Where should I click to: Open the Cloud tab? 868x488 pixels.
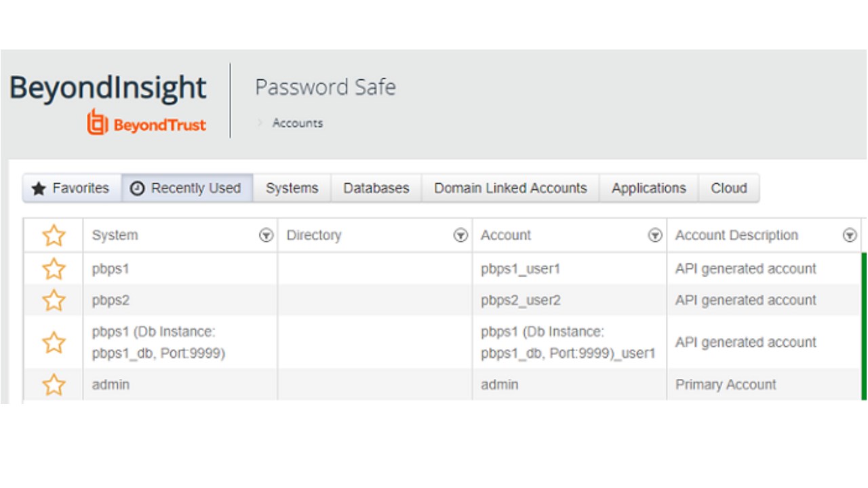coord(728,188)
